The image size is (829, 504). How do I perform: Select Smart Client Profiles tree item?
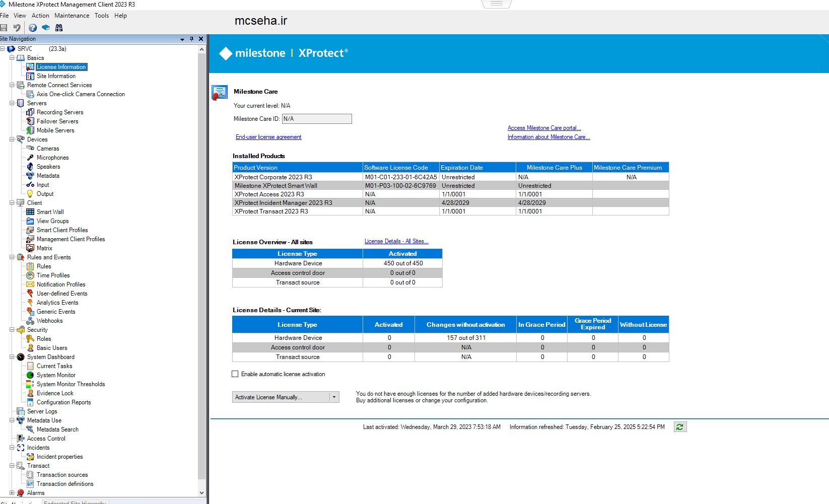(62, 230)
